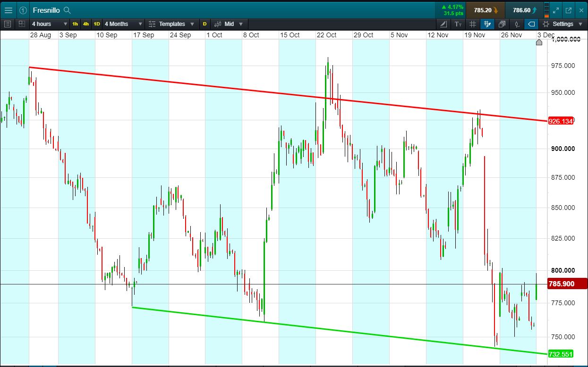
Task: Switch to the 1D interval shortcut
Action: pos(96,24)
